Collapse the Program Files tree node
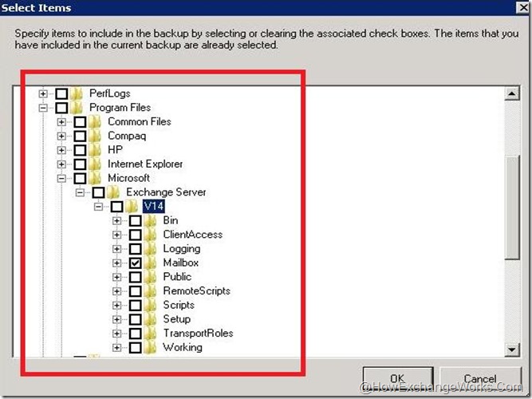Screen dimensions: 532x399 point(43,108)
